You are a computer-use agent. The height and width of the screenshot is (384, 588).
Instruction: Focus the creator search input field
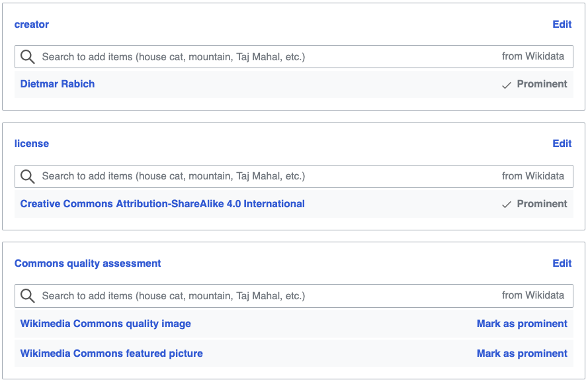pos(265,57)
